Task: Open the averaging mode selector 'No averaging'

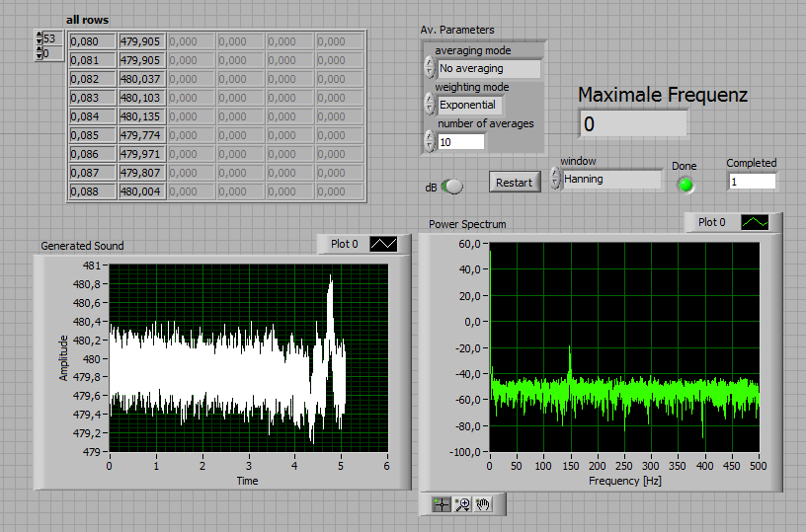Action: (x=489, y=69)
